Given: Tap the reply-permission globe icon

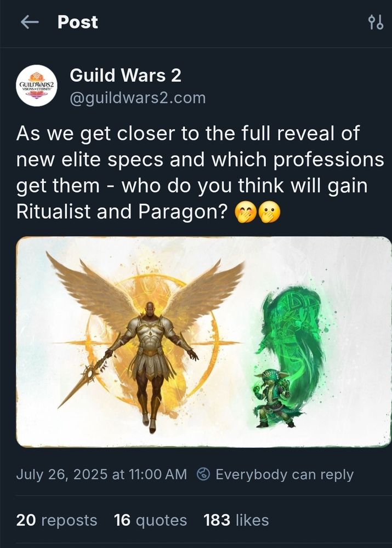Looking at the screenshot, I should pyautogui.click(x=203, y=474).
